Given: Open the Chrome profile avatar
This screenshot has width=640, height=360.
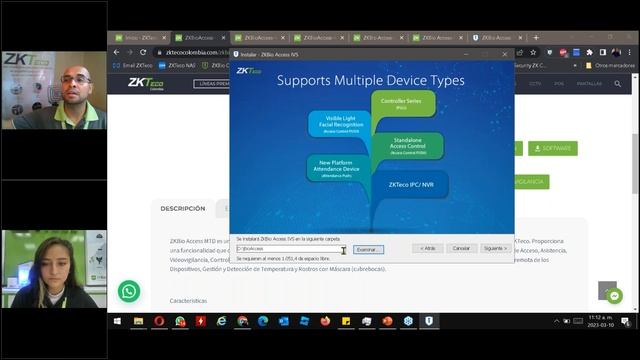Looking at the screenshot, I should click(616, 53).
